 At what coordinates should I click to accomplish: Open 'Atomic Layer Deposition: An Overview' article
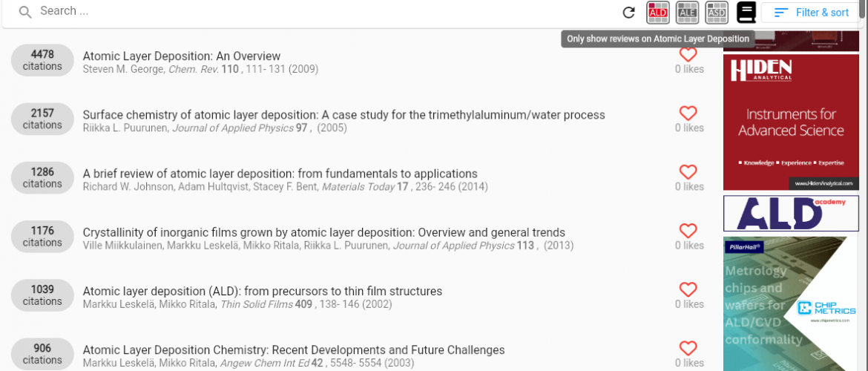[182, 56]
